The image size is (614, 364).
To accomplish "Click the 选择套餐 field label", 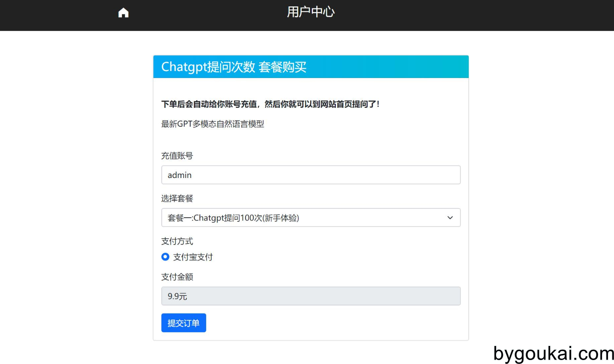I will [177, 198].
